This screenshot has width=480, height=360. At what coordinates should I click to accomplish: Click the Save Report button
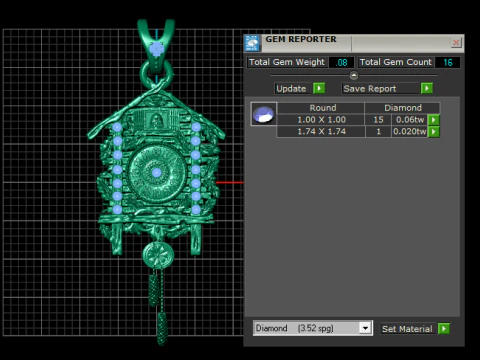click(380, 89)
